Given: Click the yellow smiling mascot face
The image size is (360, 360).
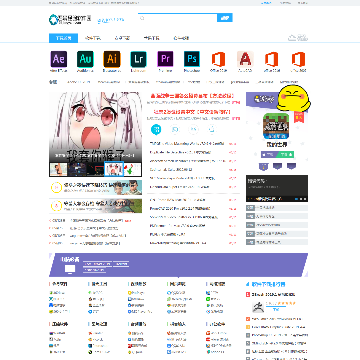Looking at the screenshot, I should coord(293,98).
